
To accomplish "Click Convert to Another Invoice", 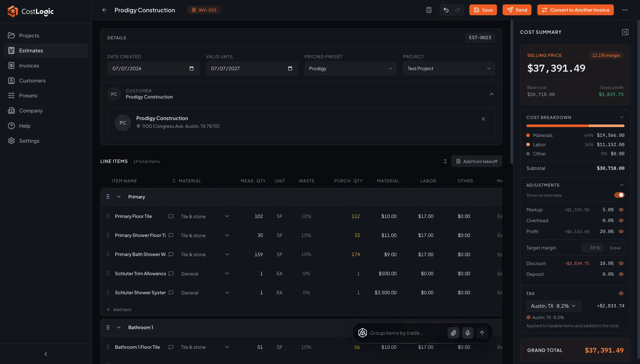I will (x=575, y=10).
